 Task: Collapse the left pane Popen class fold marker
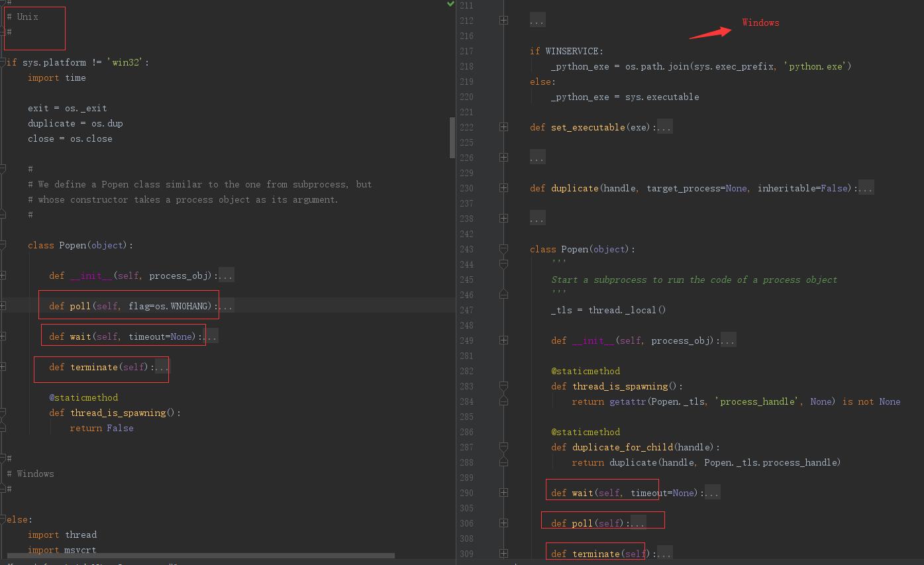[x=3, y=245]
